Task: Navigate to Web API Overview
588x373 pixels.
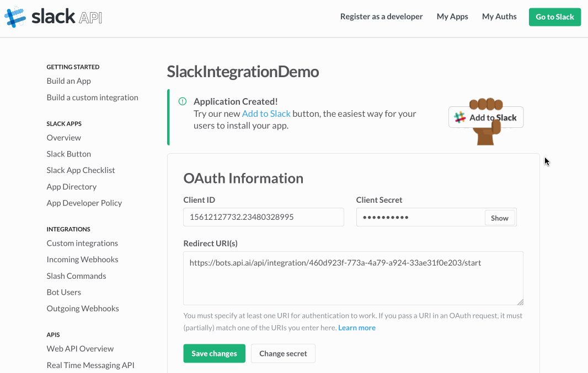Action: (80, 348)
